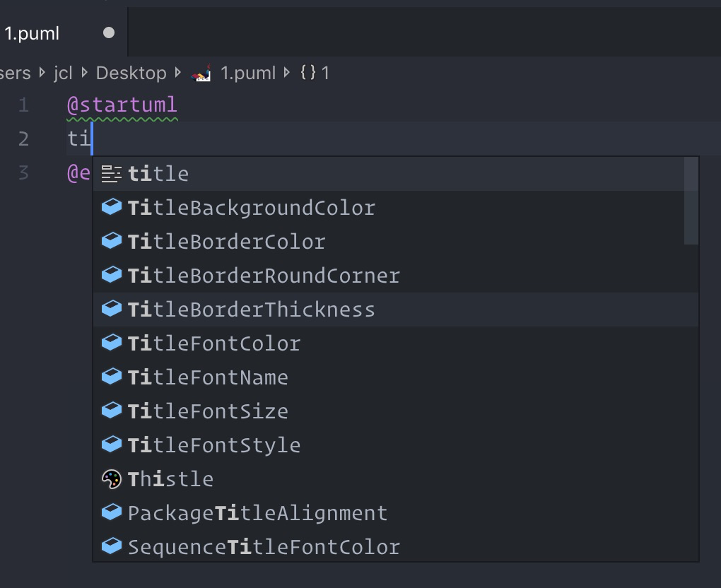Click the color palette icon beside Thistle
The height and width of the screenshot is (588, 721).
111,478
